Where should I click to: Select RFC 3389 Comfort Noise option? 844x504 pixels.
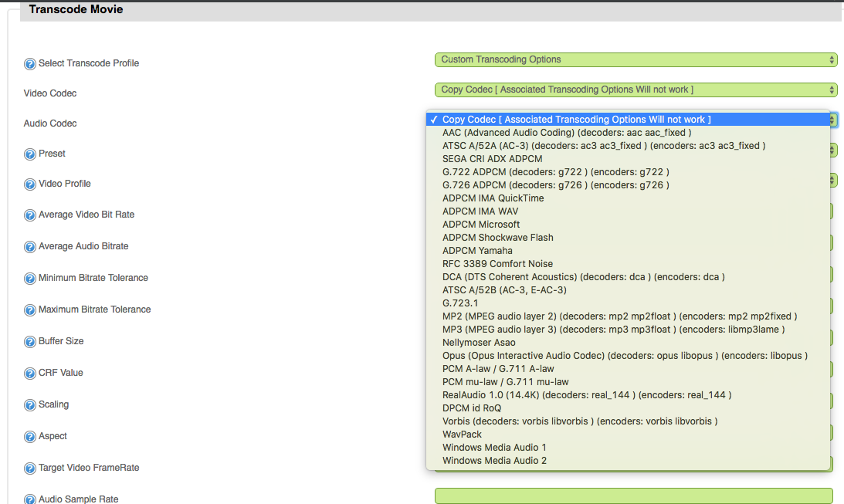(628, 263)
